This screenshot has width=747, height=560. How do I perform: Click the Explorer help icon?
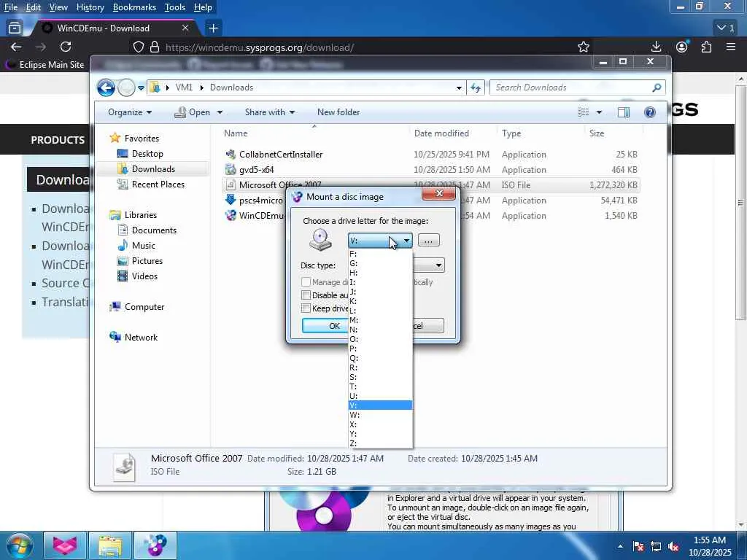[x=650, y=112]
